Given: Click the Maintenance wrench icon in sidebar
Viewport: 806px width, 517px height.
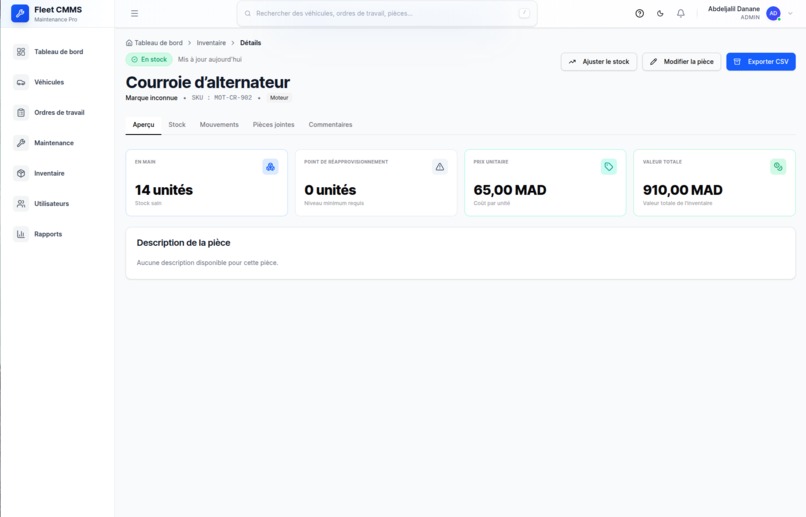Looking at the screenshot, I should click(x=21, y=143).
